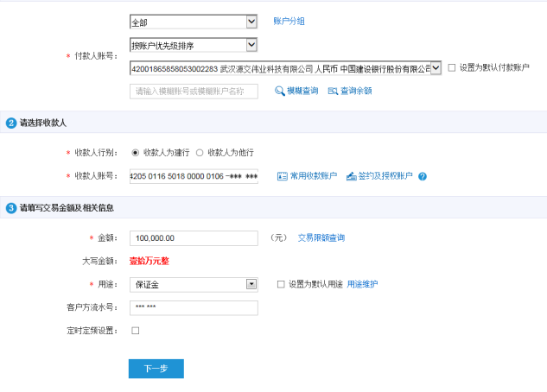Viewport: 547px width, 392px height.
Task: Check 设置为默认付款账户 checkbox
Action: (x=452, y=67)
